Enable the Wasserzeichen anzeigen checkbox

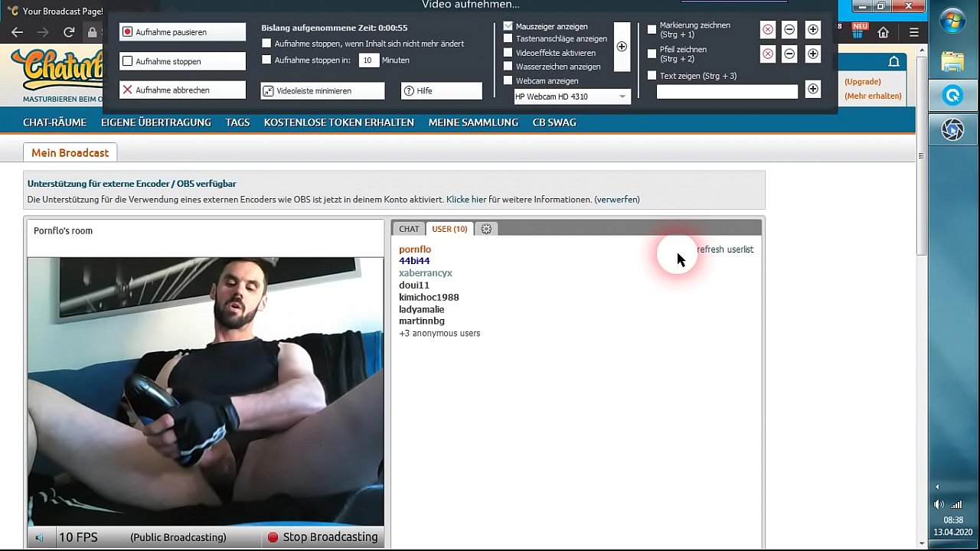(x=508, y=67)
